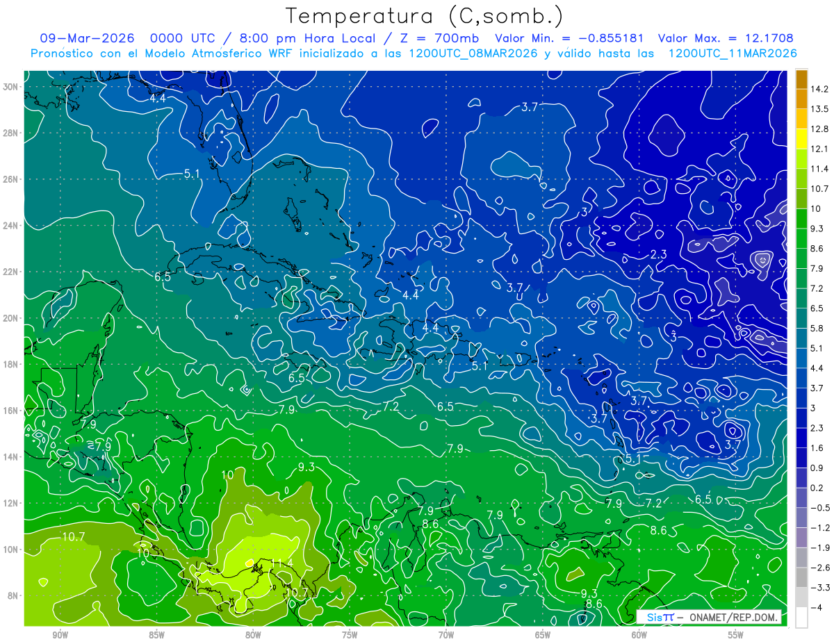Click the 'SisTT - ONAMET/REP.DOM.' logo box
The width and height of the screenshot is (834, 644).
[x=710, y=617]
